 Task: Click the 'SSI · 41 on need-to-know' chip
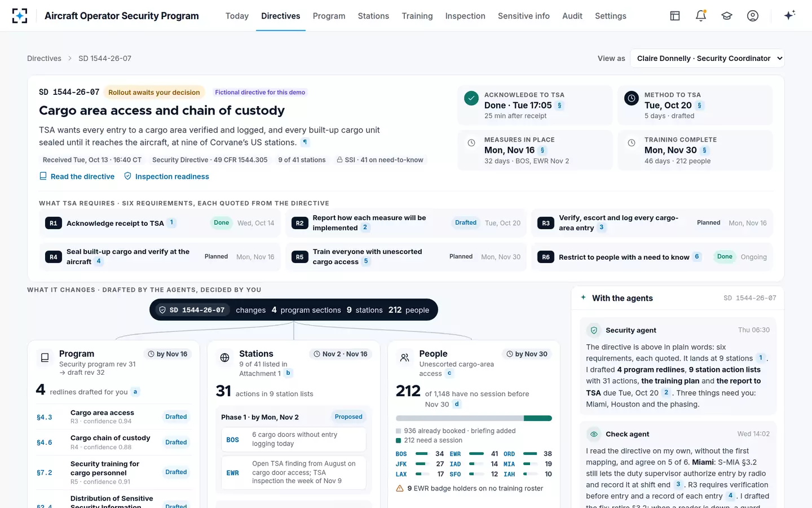click(x=379, y=160)
